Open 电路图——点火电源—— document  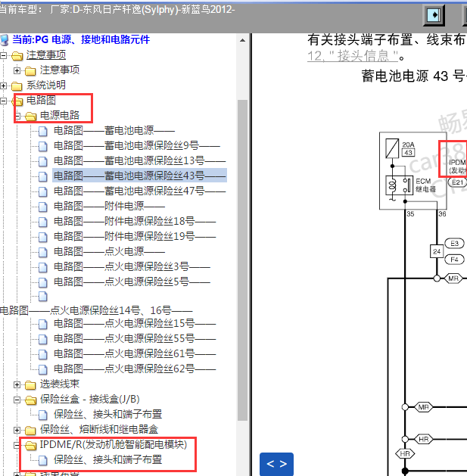[109, 251]
